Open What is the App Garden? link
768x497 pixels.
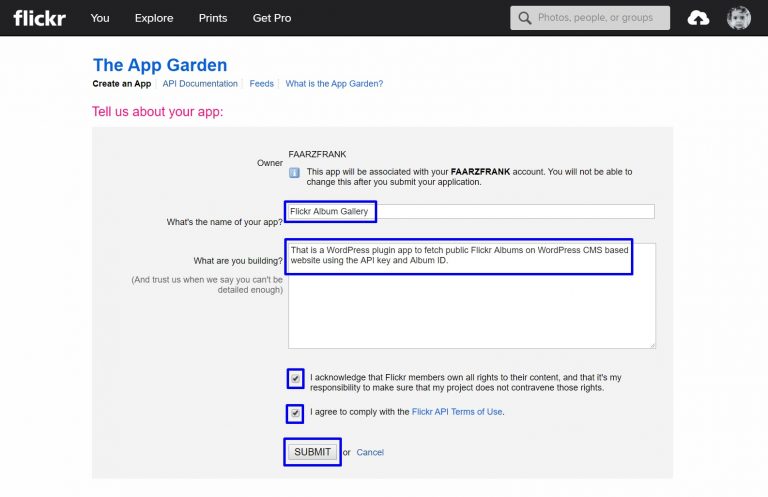pyautogui.click(x=334, y=84)
